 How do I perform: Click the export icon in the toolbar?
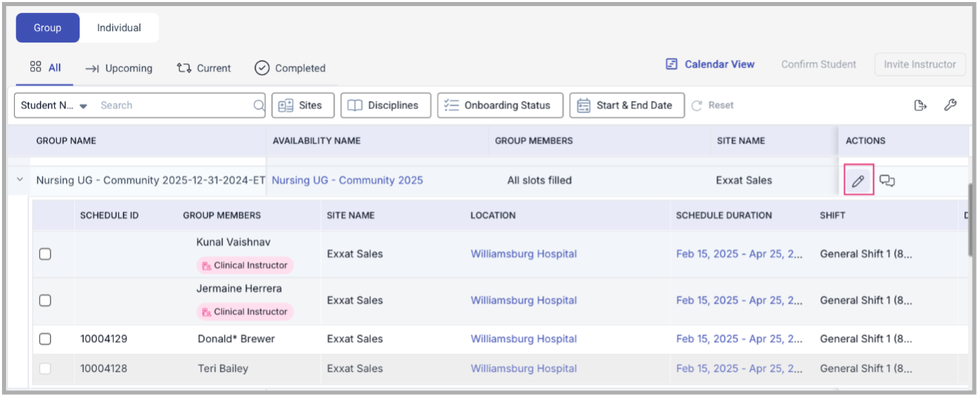(x=920, y=105)
